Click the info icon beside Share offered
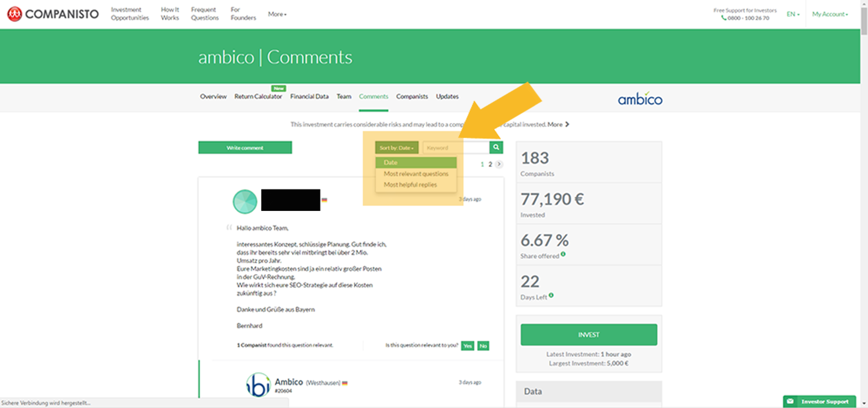The image size is (868, 408). [x=563, y=254]
